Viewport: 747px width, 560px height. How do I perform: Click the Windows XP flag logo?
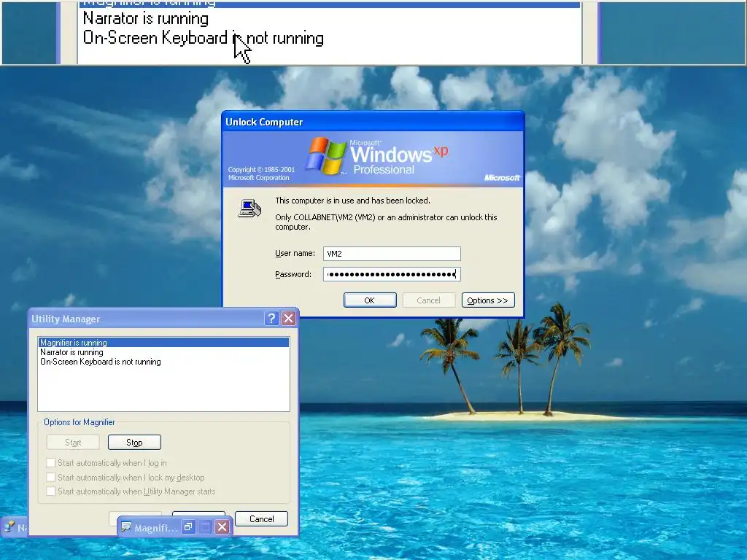326,155
